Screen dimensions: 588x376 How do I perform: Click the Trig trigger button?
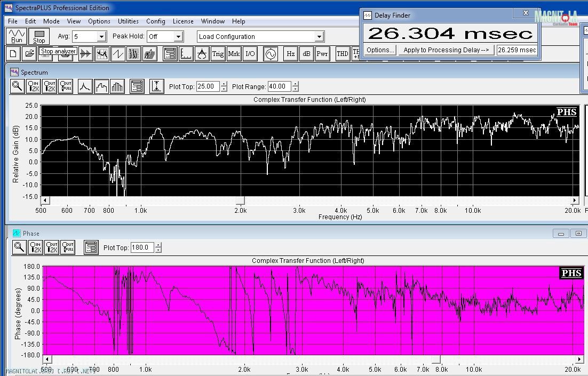pos(218,54)
